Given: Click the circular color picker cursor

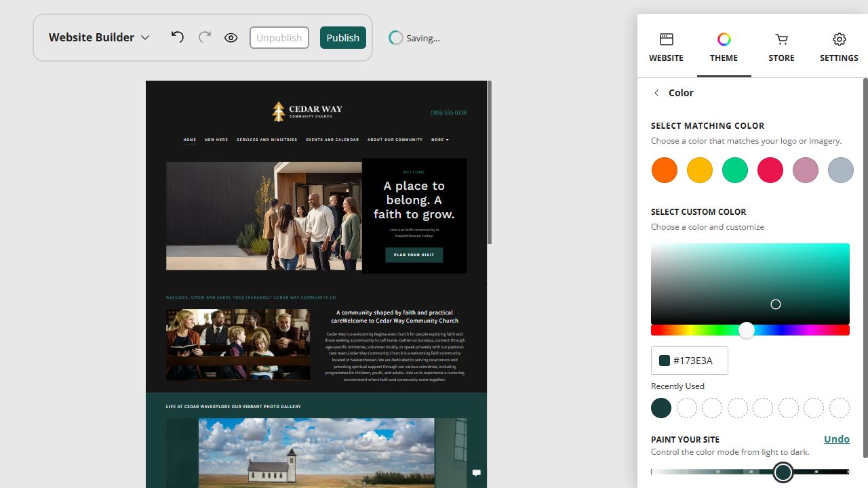Looking at the screenshot, I should point(776,304).
